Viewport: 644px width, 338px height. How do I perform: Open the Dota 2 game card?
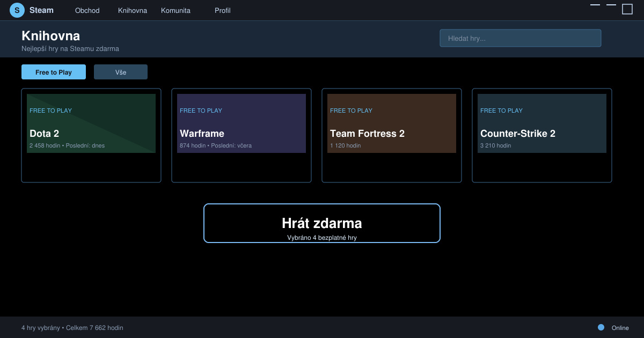click(x=91, y=135)
